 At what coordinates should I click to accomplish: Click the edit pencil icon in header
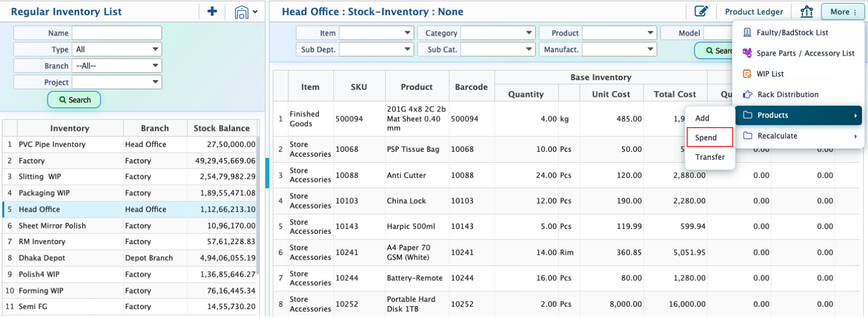[x=701, y=11]
